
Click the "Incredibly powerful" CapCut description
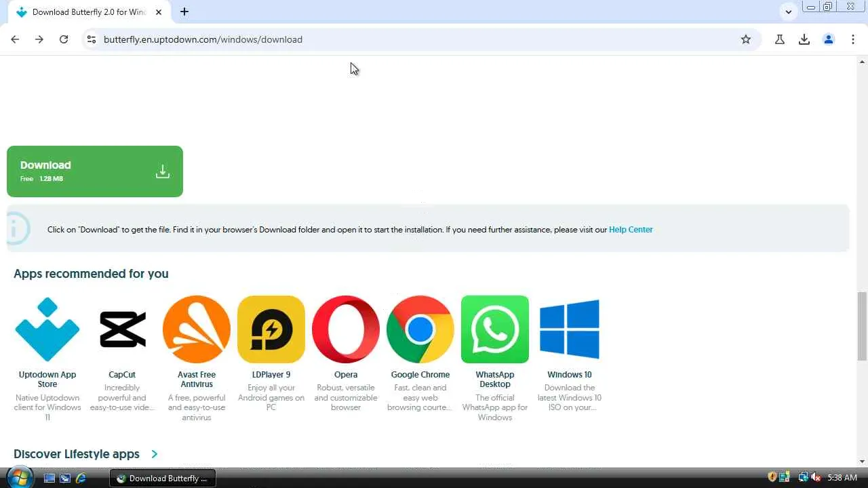pyautogui.click(x=122, y=398)
